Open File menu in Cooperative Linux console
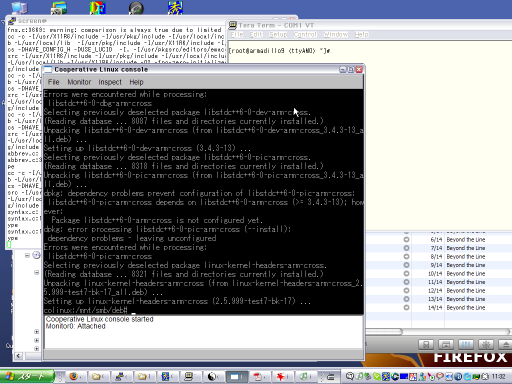Viewport: 512px width, 384px height. (53, 82)
